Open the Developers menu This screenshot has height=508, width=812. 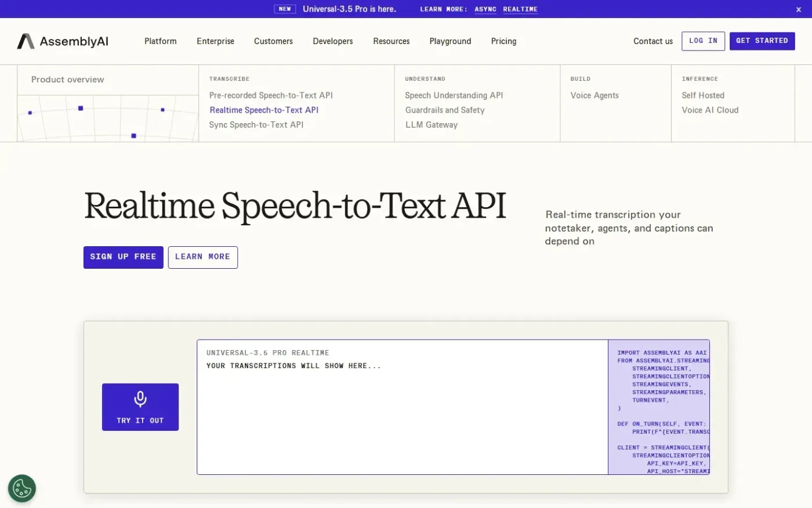tap(333, 41)
